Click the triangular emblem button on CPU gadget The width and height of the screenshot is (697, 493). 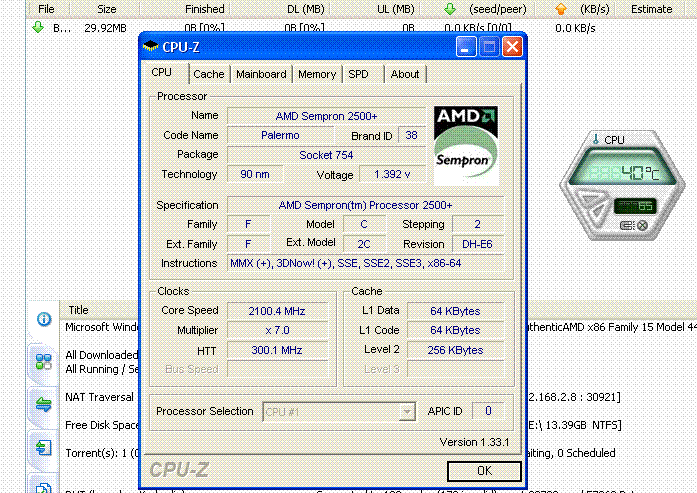point(593,207)
